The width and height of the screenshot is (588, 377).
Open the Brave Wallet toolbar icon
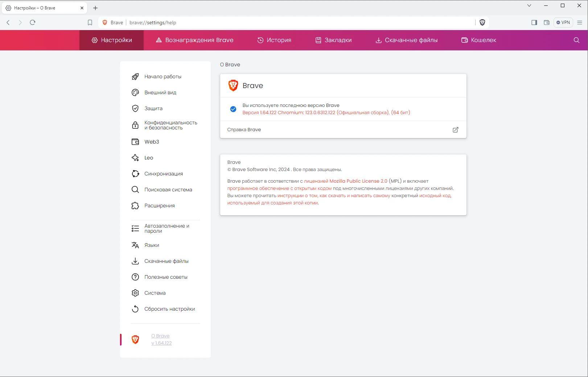coord(547,22)
